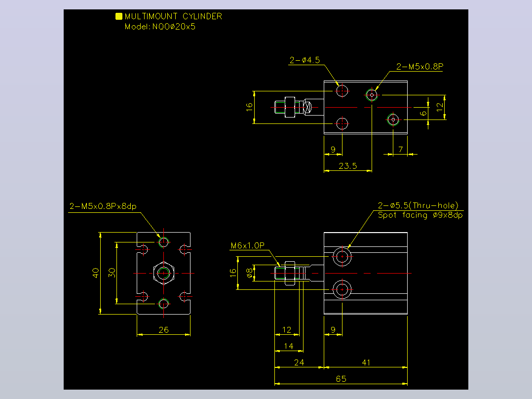
Task: Select the "M6x1.0P" rod thread label
Action: click(x=248, y=245)
